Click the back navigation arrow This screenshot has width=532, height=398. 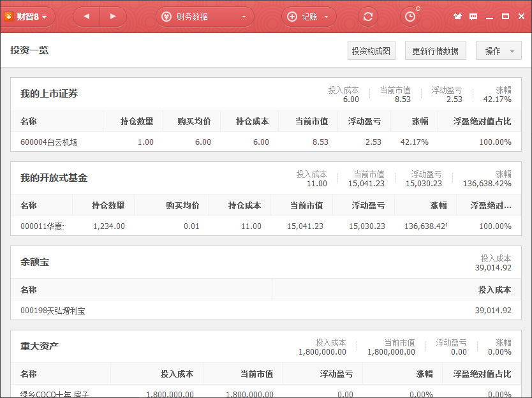tap(87, 17)
